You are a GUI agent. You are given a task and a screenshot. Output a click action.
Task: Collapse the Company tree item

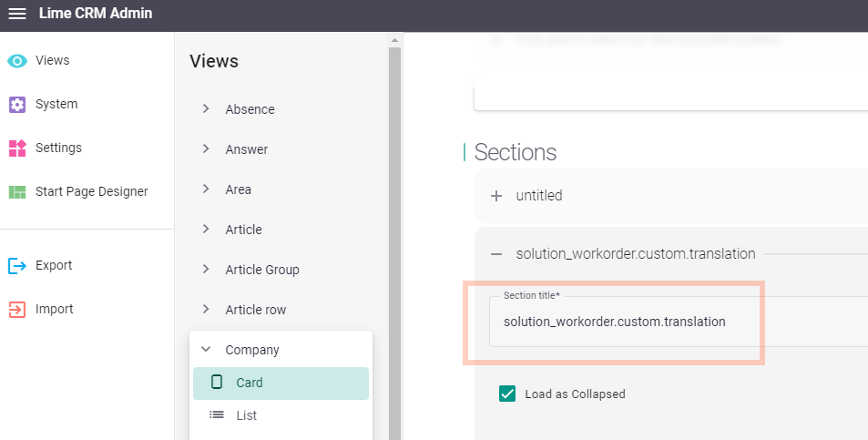[206, 350]
